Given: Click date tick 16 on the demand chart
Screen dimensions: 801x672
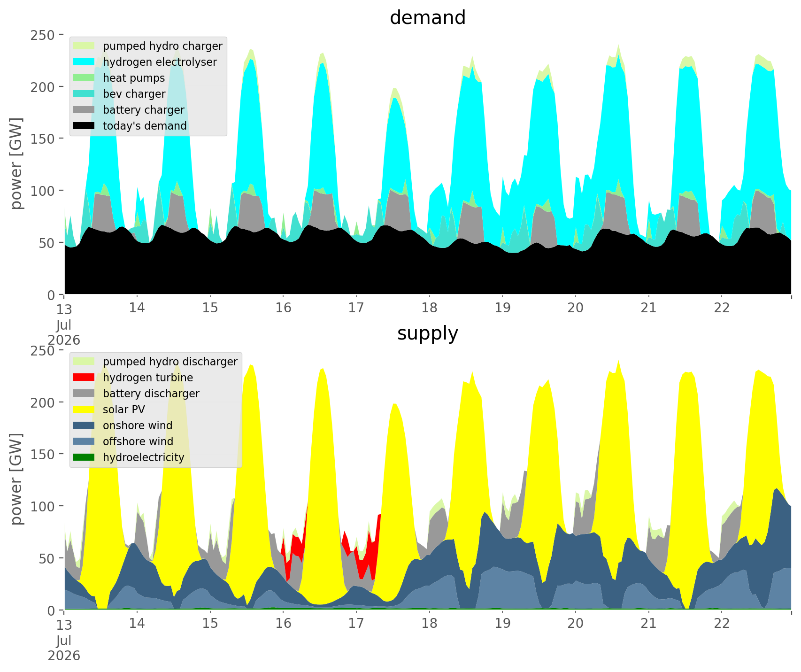Looking at the screenshot, I should point(283,308).
